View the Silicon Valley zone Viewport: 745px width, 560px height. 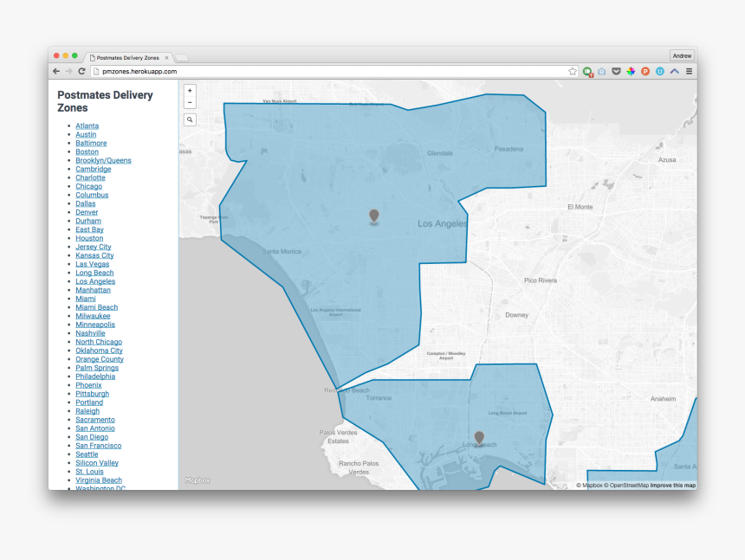tap(97, 463)
